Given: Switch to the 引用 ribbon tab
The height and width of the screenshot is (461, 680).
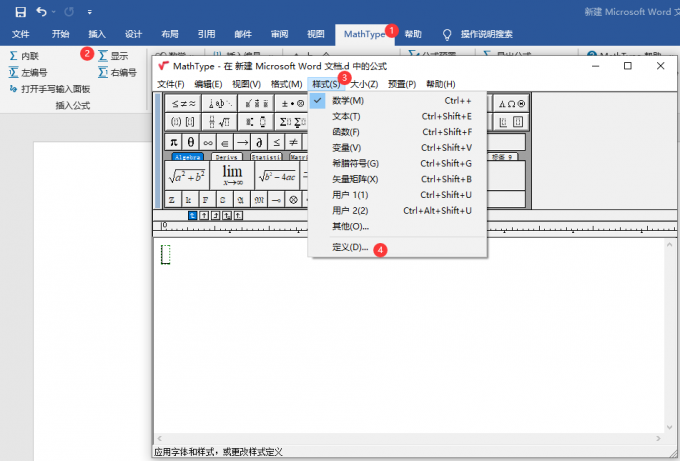Looking at the screenshot, I should (x=206, y=34).
